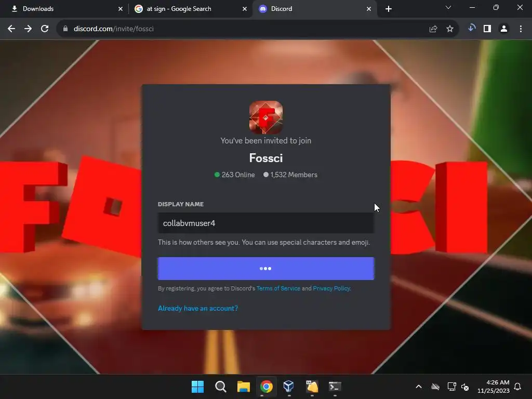Open the Chrome profile menu
This screenshot has width=532, height=399.
pos(504,29)
